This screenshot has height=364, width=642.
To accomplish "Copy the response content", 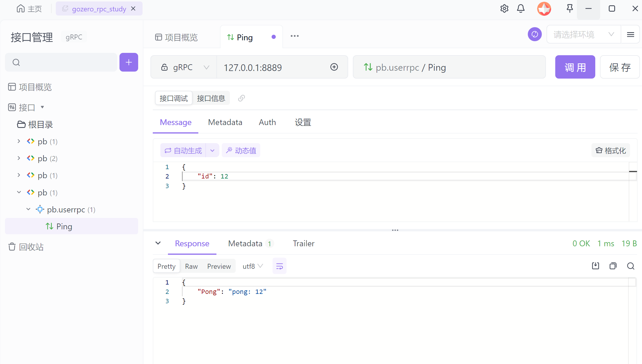I will click(613, 266).
